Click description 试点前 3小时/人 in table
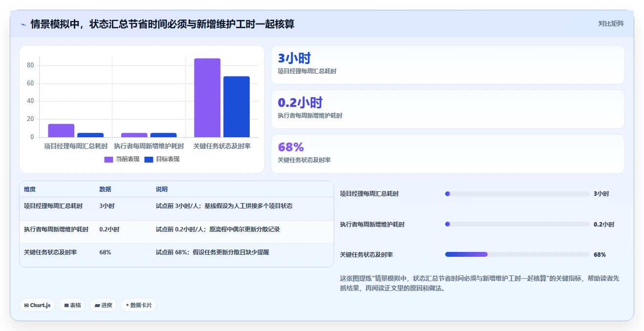644x331 pixels. [x=224, y=206]
